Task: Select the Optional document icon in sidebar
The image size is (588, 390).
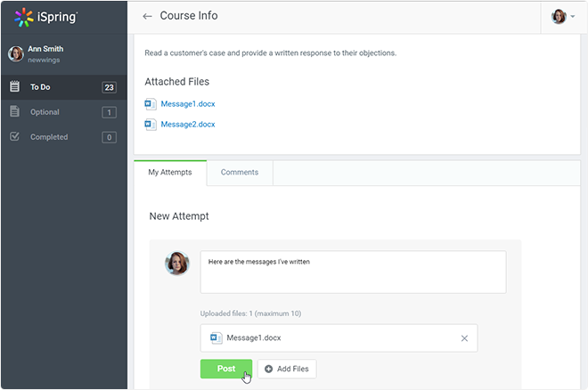Action: point(14,111)
